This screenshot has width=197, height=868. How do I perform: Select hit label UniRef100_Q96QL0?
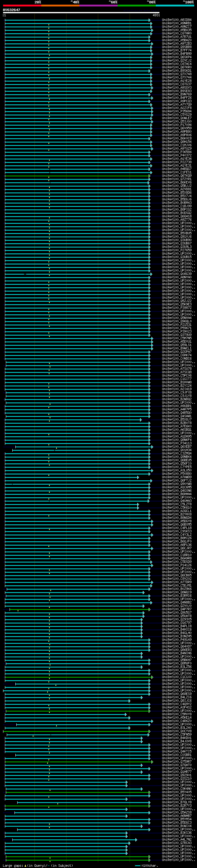[176, 321]
